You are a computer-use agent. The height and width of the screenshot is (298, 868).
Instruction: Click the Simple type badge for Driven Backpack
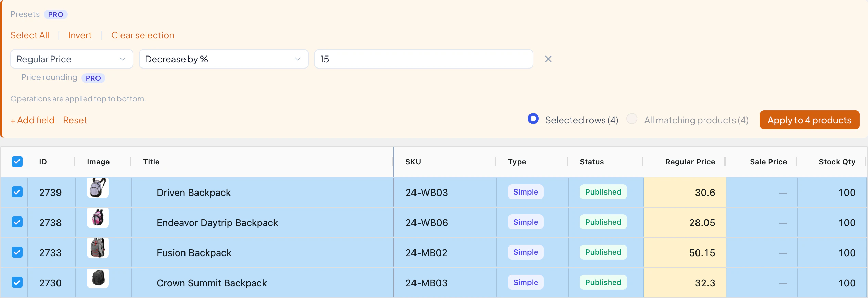pos(525,192)
